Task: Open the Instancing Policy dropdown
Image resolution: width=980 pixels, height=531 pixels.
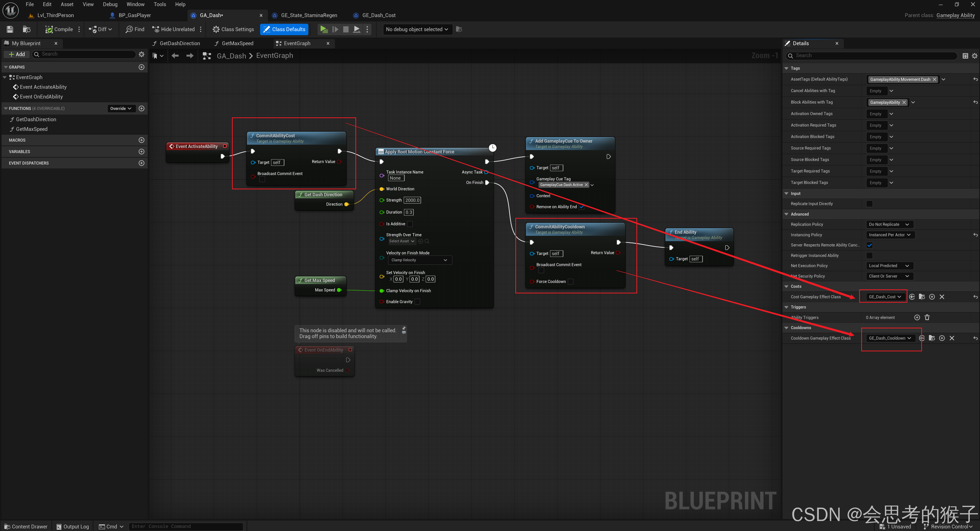Action: click(890, 235)
